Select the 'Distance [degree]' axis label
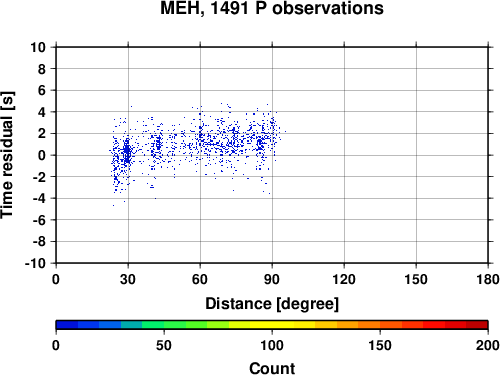Screen dimensions: 500x375 point(272,304)
